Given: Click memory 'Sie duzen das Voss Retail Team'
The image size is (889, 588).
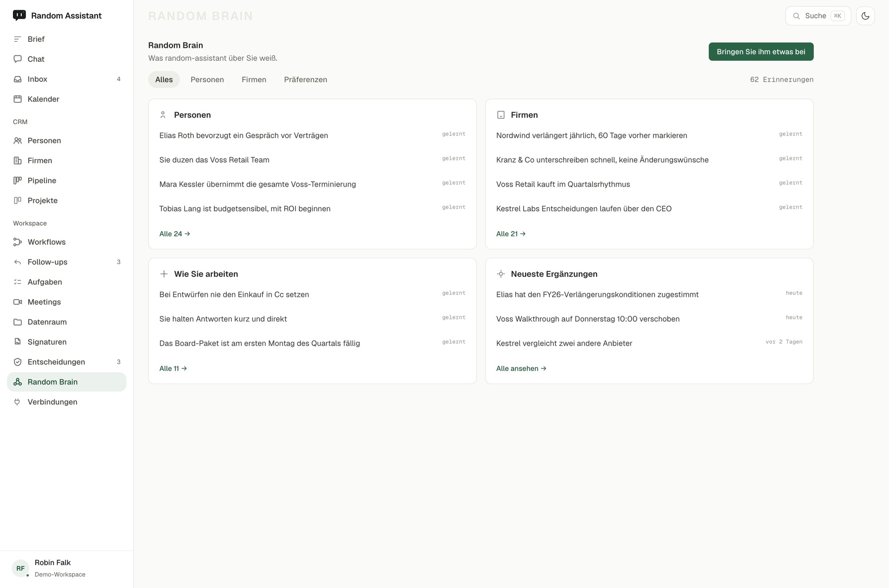Looking at the screenshot, I should click(x=214, y=160).
